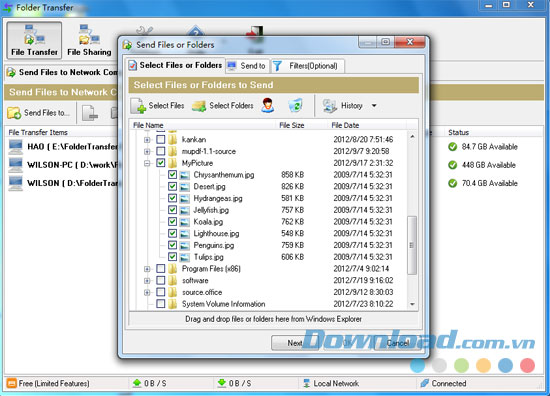Click green check beside 448 GB Available
The height and width of the screenshot is (396, 550).
(452, 165)
